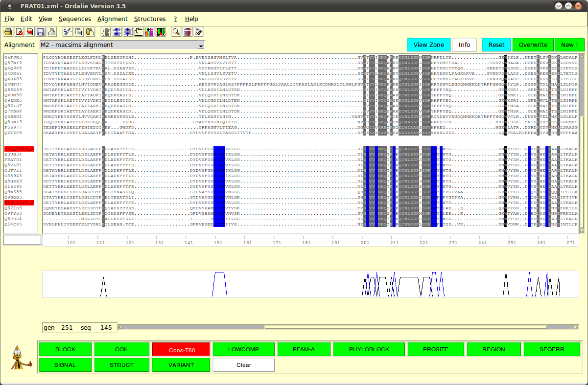The height and width of the screenshot is (385, 588).
Task: Click the clipboard paste icon
Action: pos(90,32)
